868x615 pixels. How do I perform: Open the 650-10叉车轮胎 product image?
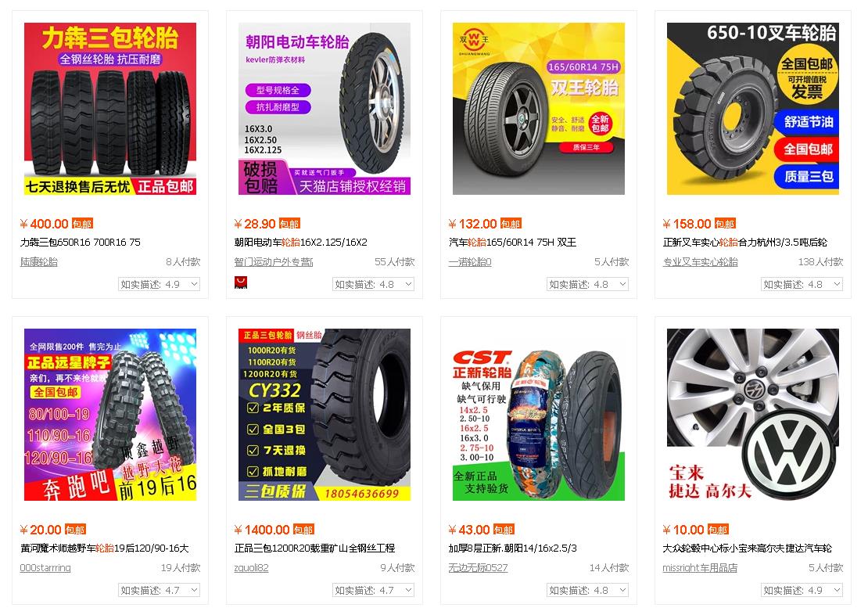coord(753,109)
